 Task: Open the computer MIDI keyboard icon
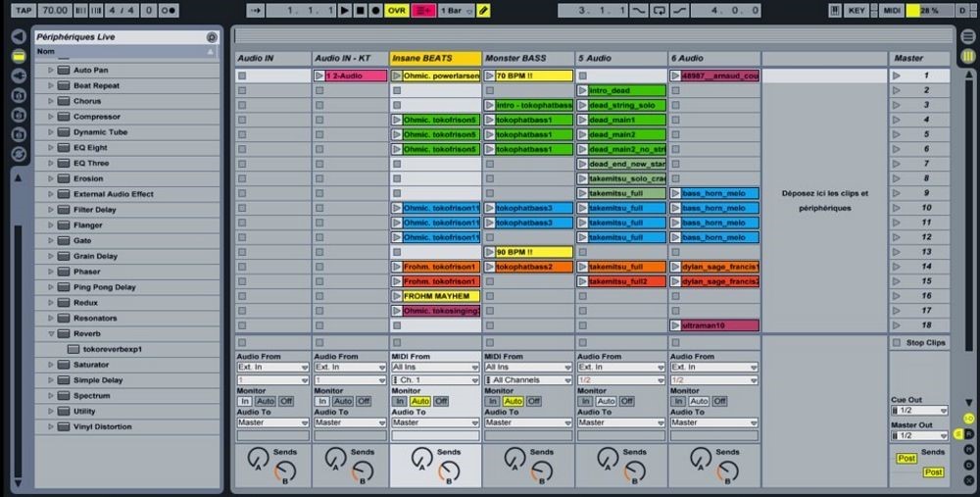(834, 10)
